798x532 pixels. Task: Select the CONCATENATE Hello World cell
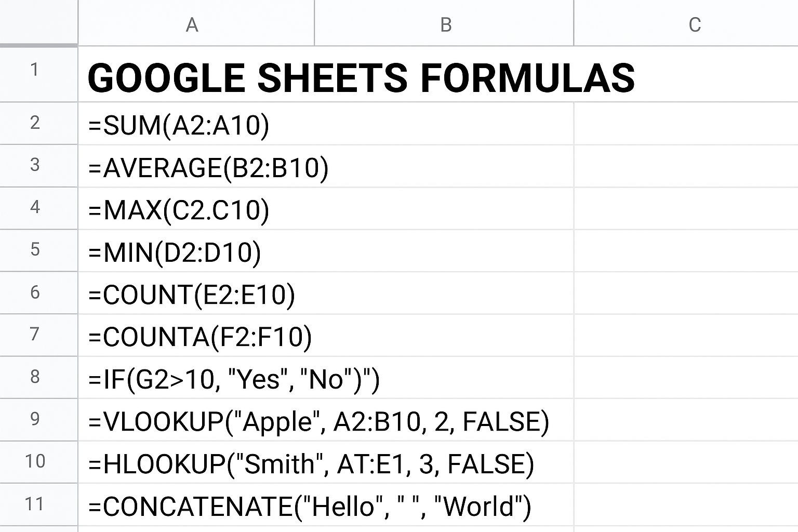click(x=310, y=506)
